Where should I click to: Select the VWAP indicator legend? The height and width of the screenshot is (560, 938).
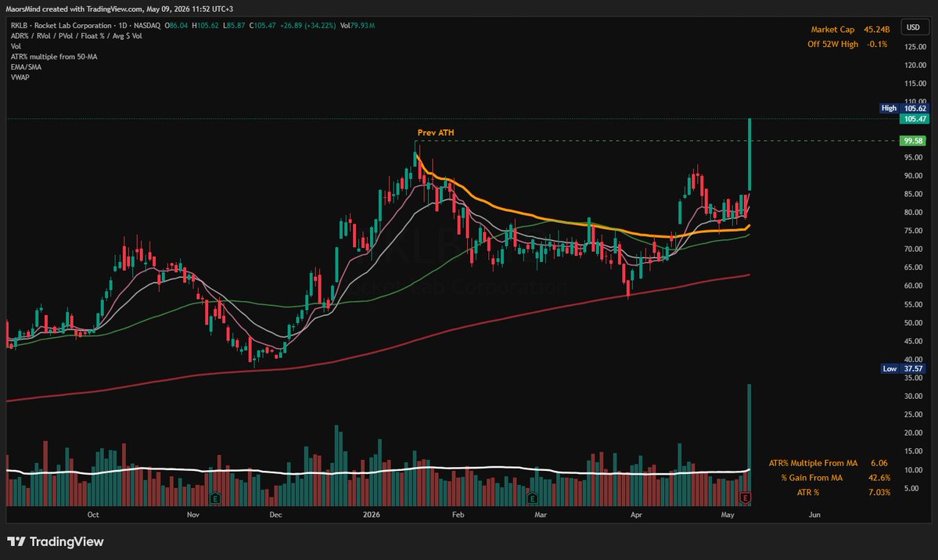coord(20,77)
